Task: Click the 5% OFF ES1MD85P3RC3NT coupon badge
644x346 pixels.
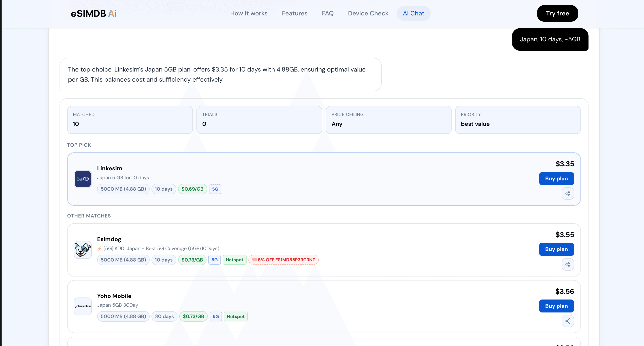Action: point(283,260)
